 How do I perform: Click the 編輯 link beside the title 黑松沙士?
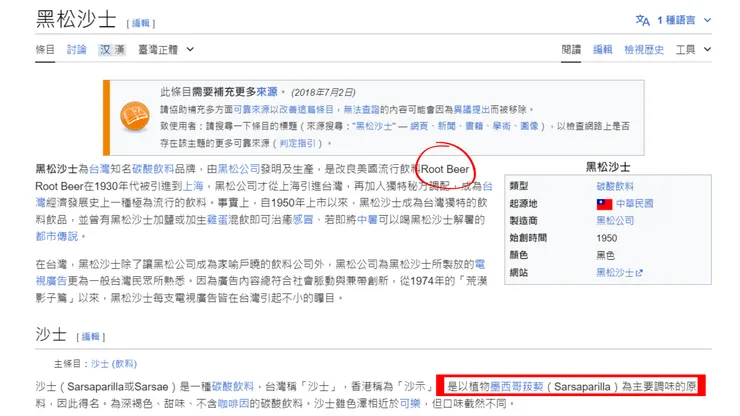[x=141, y=23]
